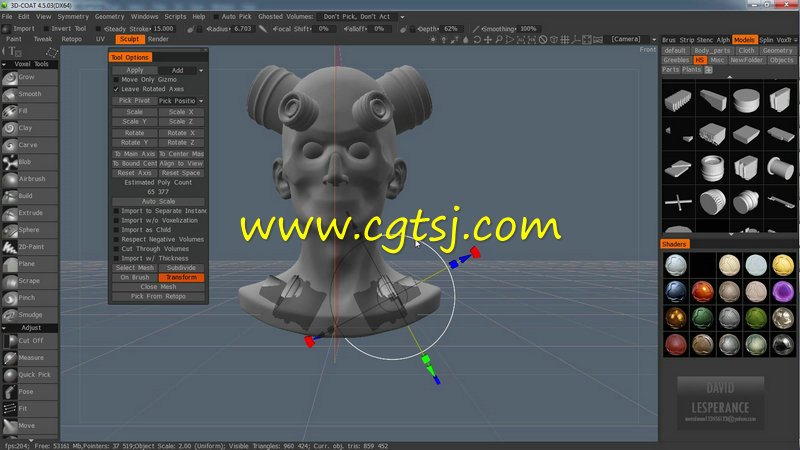
Task: Enable Import w/ Thickness checkbox
Action: click(x=116, y=258)
